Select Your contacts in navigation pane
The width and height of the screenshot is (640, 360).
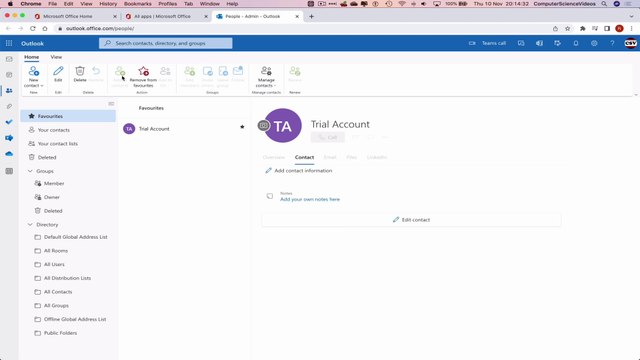(x=68, y=130)
